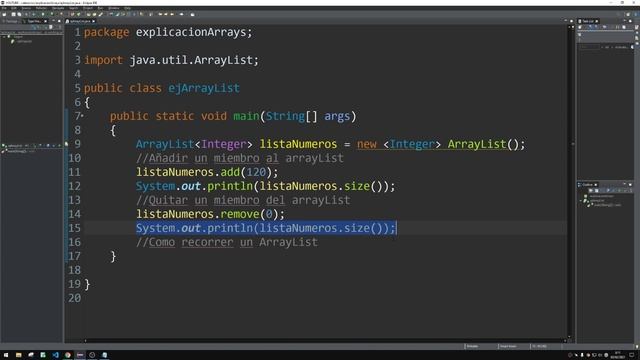The height and width of the screenshot is (360, 640).
Task: Select the package entry in Outline
Action: tap(599, 196)
